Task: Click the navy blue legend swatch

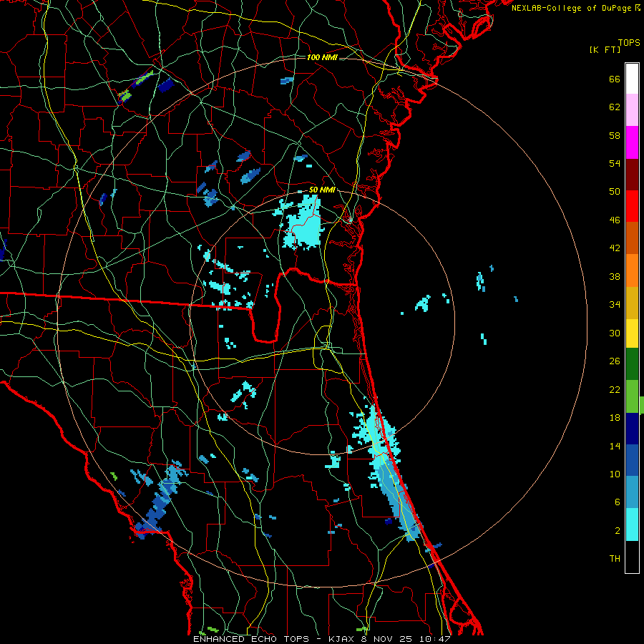Action: pyautogui.click(x=632, y=429)
